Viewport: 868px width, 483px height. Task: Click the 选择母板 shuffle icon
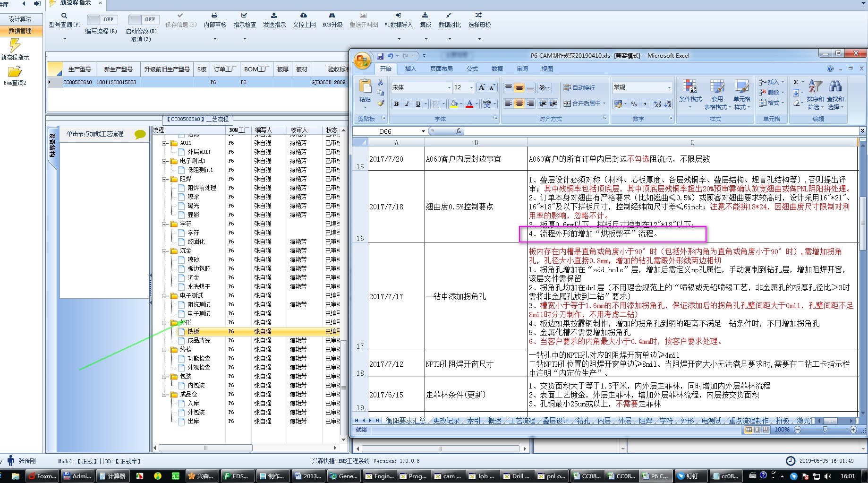click(479, 16)
